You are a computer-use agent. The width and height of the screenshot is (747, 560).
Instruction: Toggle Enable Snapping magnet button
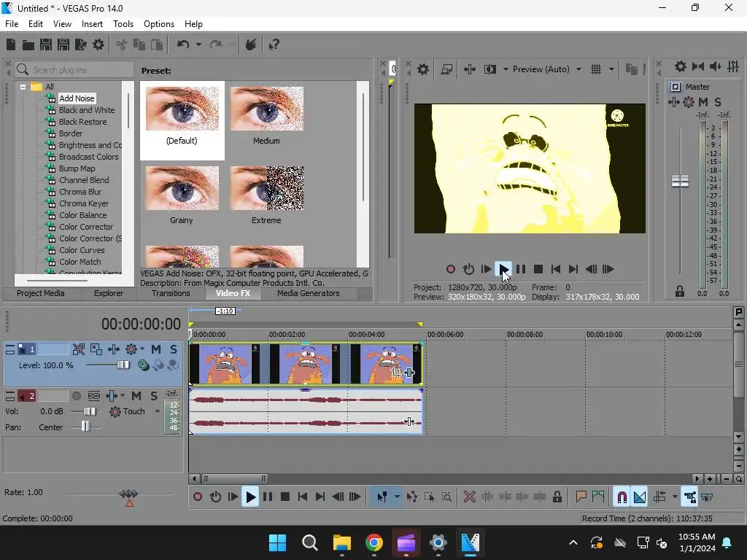coord(622,497)
